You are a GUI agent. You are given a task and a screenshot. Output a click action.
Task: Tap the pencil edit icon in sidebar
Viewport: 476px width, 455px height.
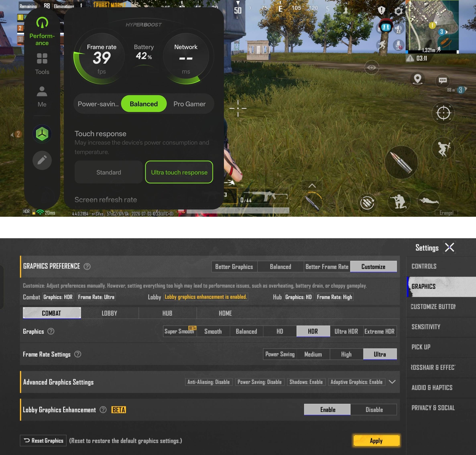[42, 160]
